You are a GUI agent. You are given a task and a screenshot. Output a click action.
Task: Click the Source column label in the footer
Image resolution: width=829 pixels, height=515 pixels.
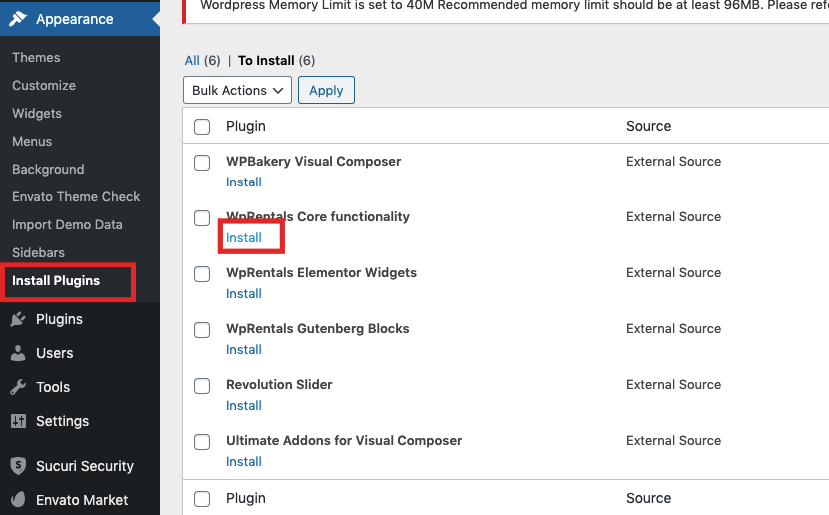pyautogui.click(x=648, y=498)
